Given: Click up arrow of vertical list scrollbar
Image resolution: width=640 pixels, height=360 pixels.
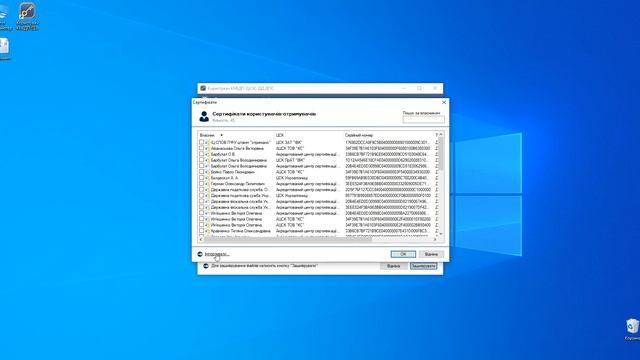Looking at the screenshot, I should tap(441, 134).
